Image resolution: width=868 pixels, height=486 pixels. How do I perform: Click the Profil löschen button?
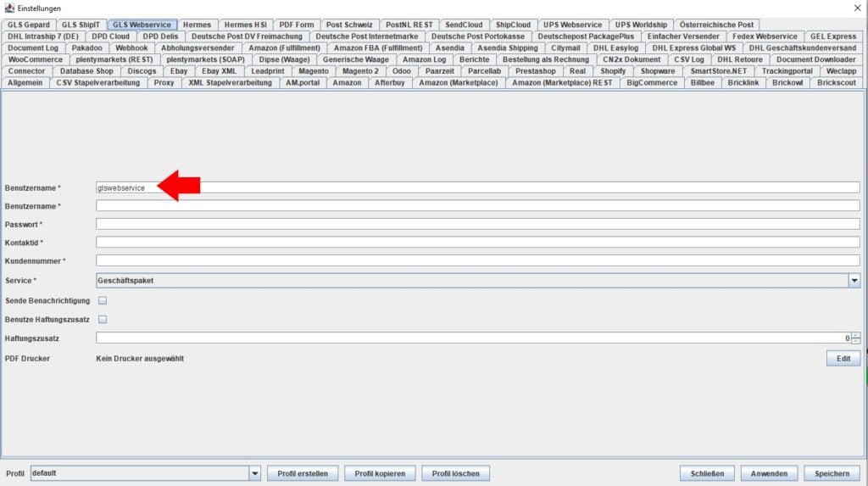[x=455, y=473]
